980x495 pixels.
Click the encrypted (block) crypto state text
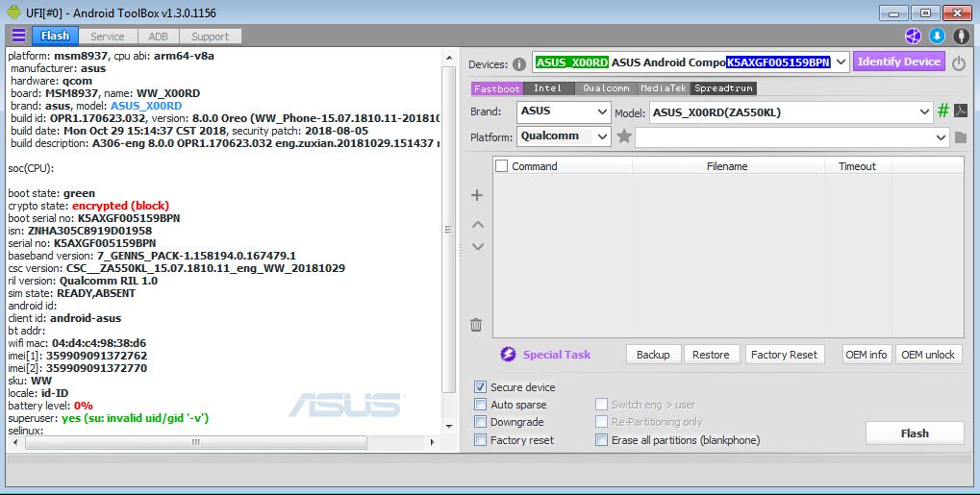pyautogui.click(x=120, y=206)
